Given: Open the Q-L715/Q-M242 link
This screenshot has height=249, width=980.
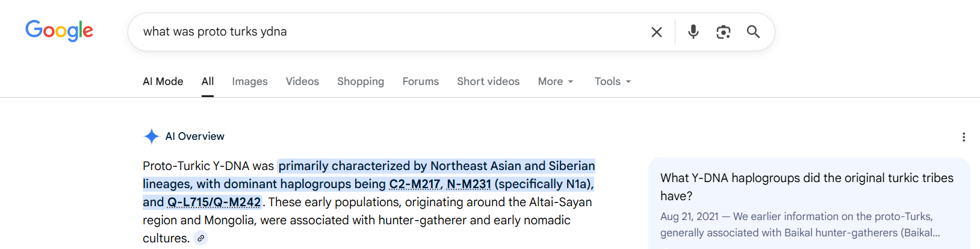Looking at the screenshot, I should pyautogui.click(x=214, y=202).
